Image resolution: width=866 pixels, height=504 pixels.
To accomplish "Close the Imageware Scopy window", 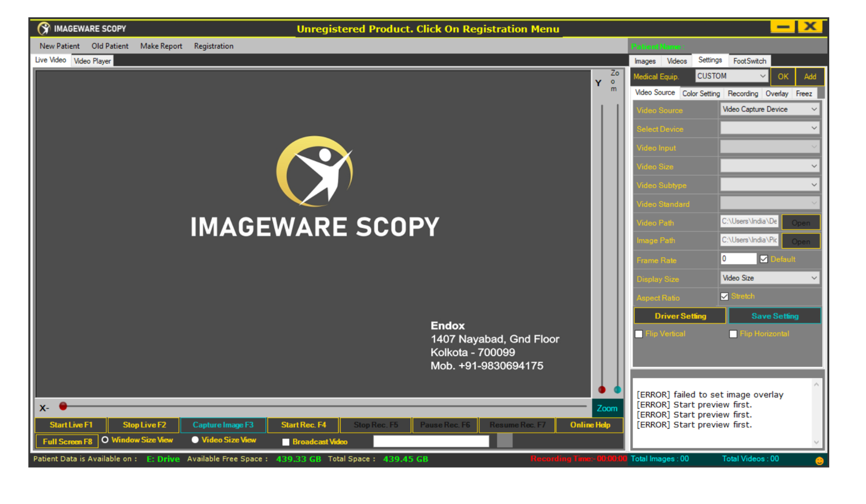I will [810, 26].
